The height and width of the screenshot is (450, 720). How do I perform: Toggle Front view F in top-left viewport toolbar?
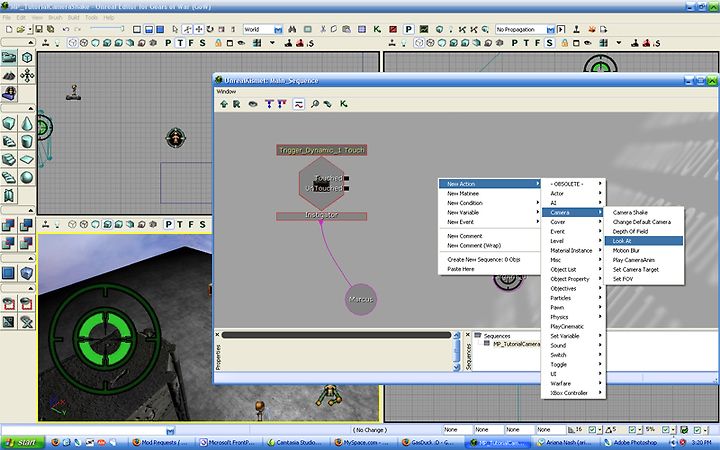tap(191, 43)
